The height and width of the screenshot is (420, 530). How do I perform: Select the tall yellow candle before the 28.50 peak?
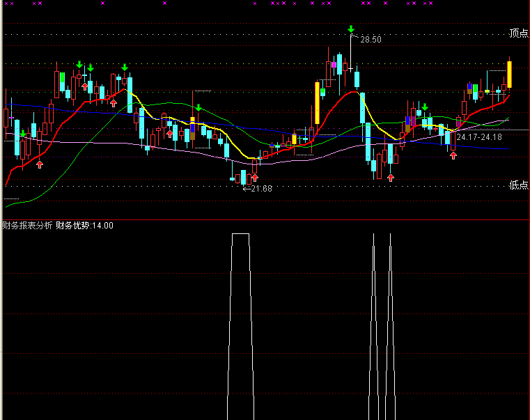(317, 103)
